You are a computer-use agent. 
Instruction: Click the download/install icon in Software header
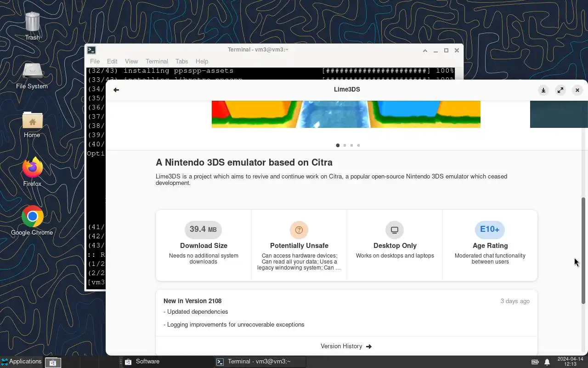[x=543, y=90]
